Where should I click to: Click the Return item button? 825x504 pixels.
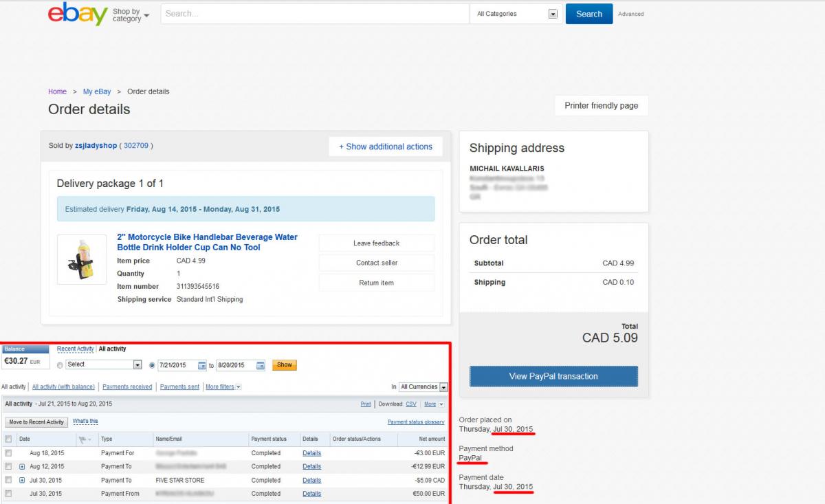point(376,283)
